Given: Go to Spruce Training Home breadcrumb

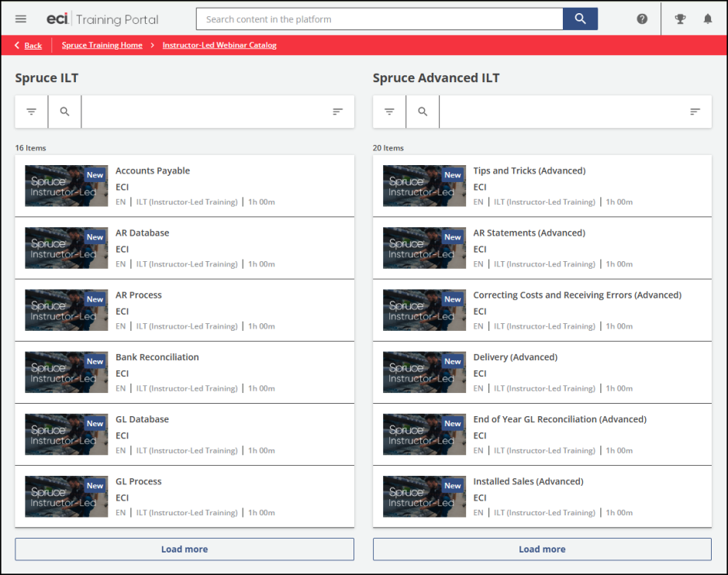Looking at the screenshot, I should 102,45.
